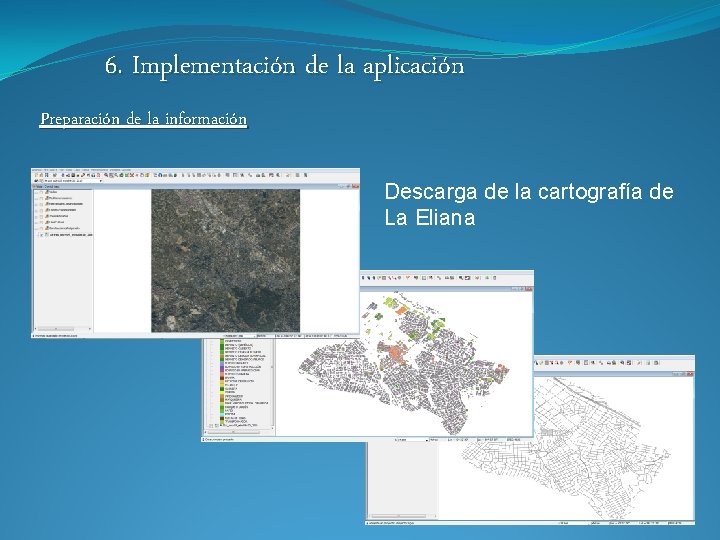720x540 pixels.
Task: Click the underlined heading "Preparación de la información"
Action: (144, 119)
